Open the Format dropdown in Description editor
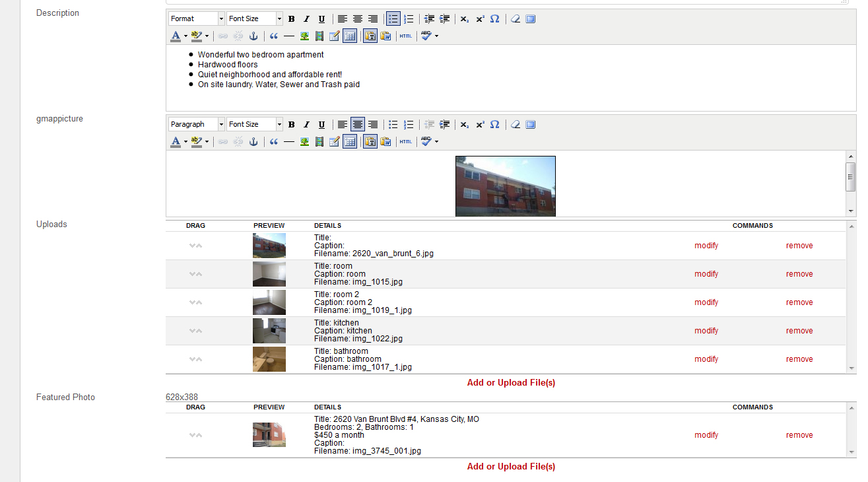 [x=196, y=19]
